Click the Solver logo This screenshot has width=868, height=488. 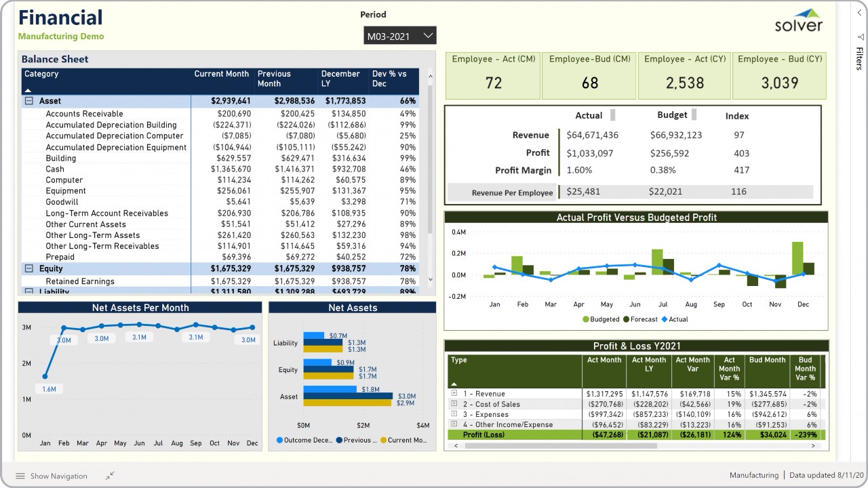(x=798, y=20)
